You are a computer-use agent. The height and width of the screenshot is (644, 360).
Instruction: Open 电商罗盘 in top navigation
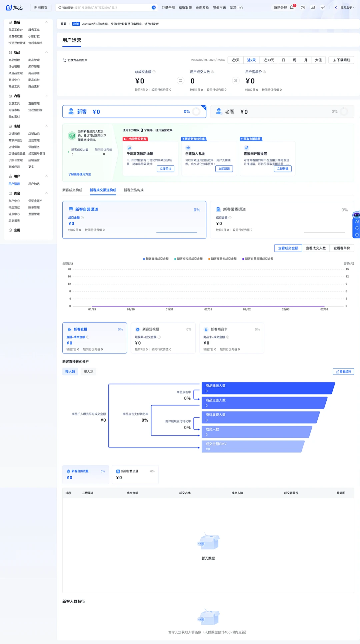(x=202, y=8)
